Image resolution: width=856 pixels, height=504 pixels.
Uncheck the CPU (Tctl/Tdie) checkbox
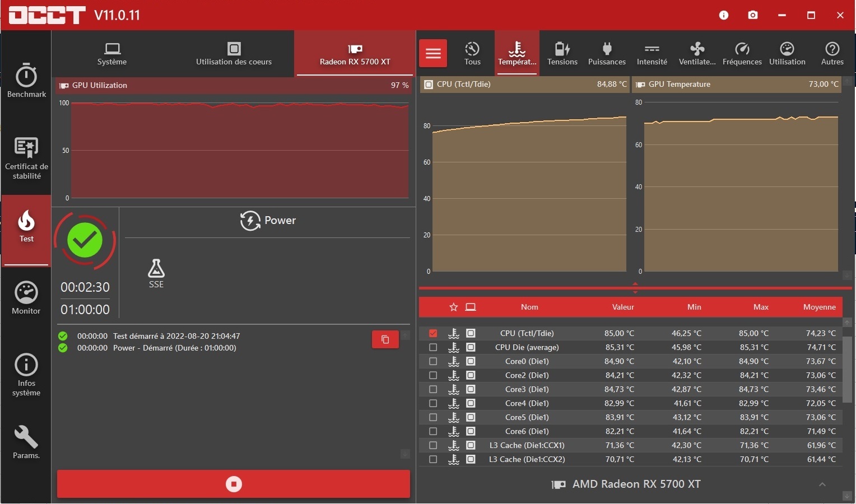click(x=433, y=333)
